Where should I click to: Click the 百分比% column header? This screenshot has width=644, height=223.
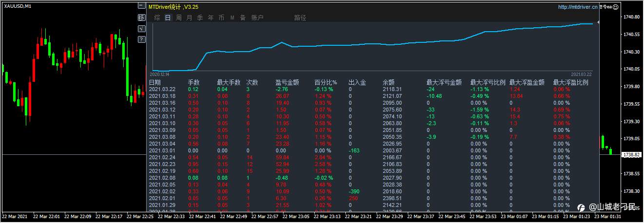point(326,82)
